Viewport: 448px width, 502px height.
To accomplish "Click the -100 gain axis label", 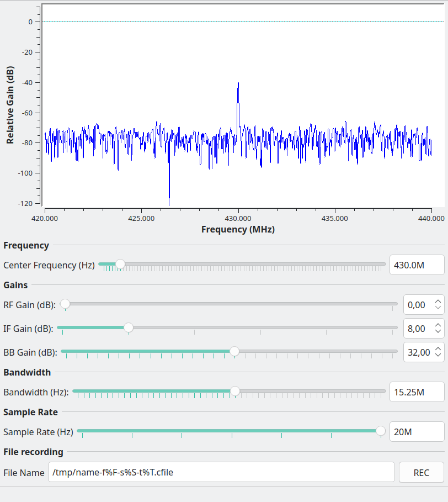I will [x=25, y=173].
